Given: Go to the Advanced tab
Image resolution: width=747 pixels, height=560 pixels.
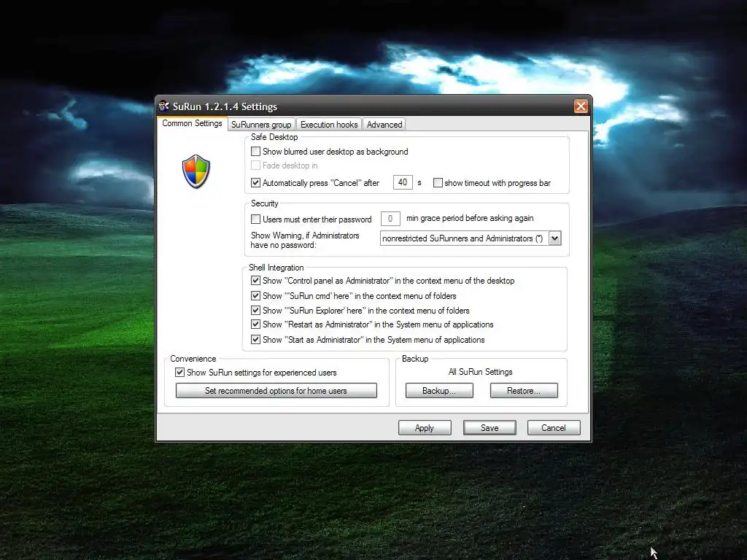Looking at the screenshot, I should pyautogui.click(x=384, y=124).
